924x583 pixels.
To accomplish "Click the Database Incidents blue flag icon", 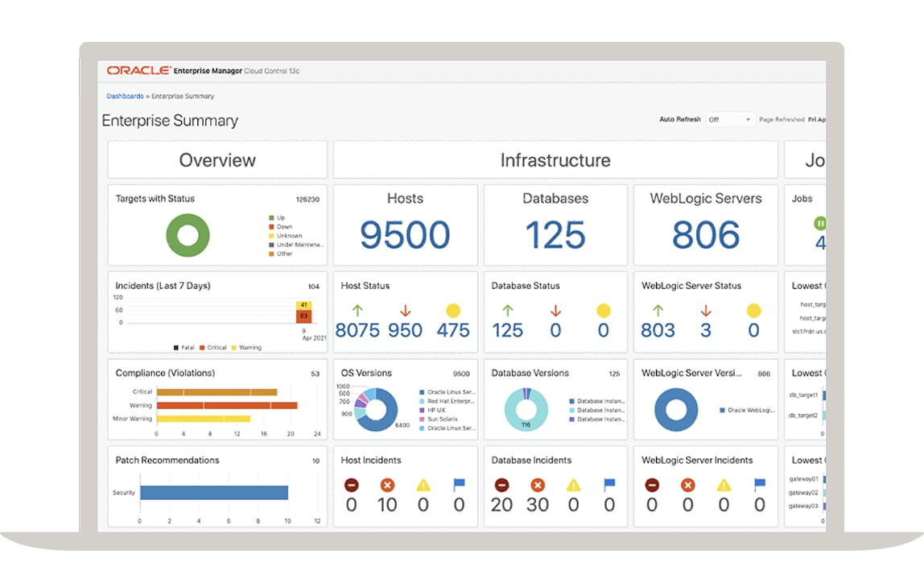I will coord(609,485).
